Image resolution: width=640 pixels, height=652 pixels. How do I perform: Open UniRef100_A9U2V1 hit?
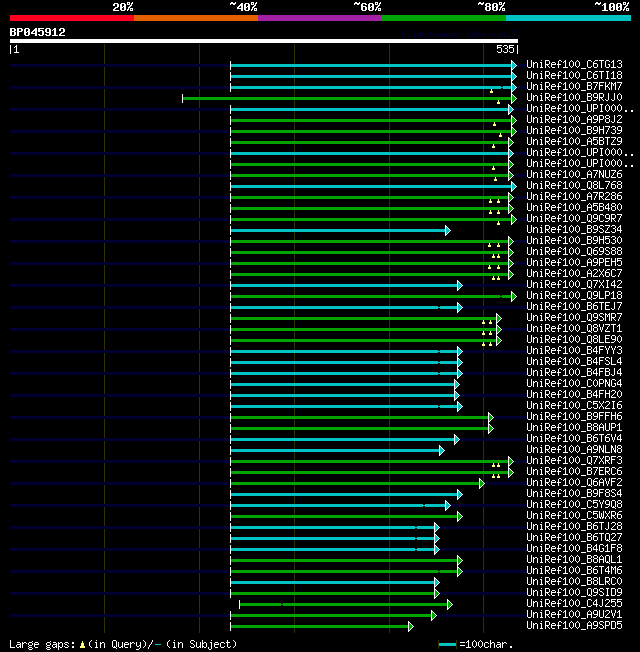point(574,615)
